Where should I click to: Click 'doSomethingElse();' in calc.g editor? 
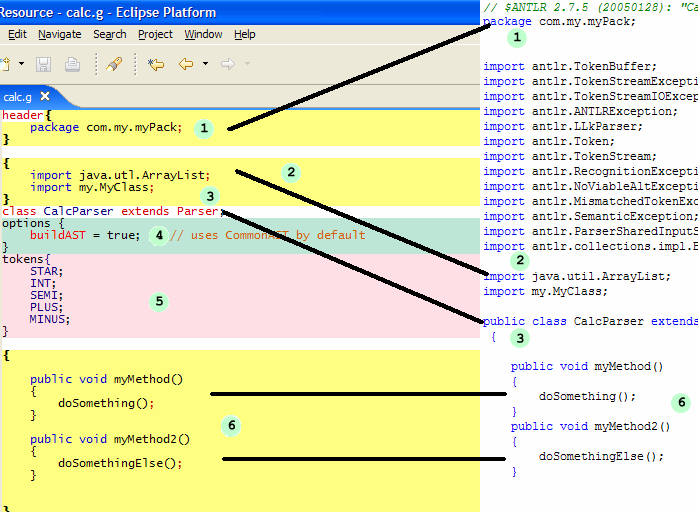point(120,463)
